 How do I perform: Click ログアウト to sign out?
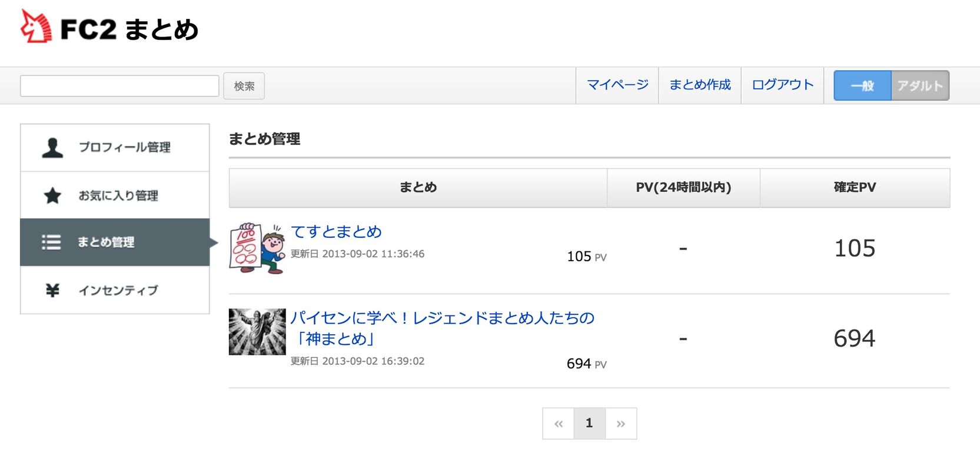click(x=782, y=85)
